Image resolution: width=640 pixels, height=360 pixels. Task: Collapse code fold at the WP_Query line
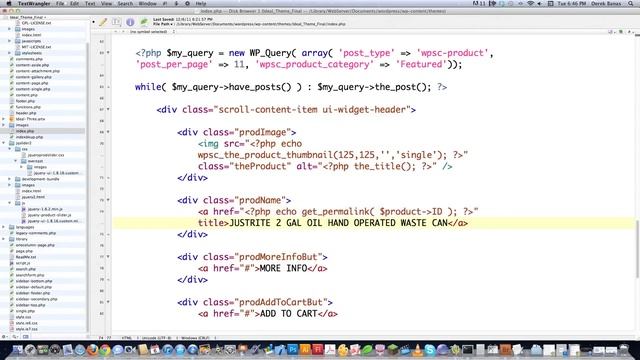pyautogui.click(x=108, y=53)
